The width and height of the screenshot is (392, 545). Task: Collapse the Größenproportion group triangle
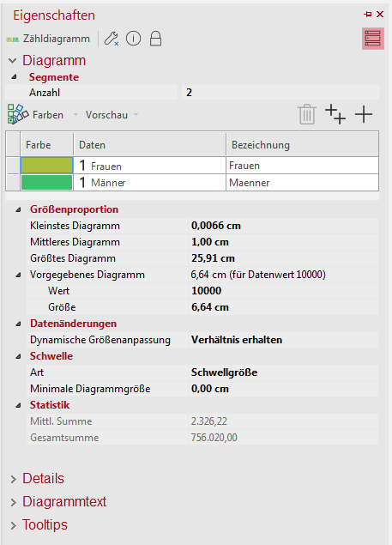[18, 209]
